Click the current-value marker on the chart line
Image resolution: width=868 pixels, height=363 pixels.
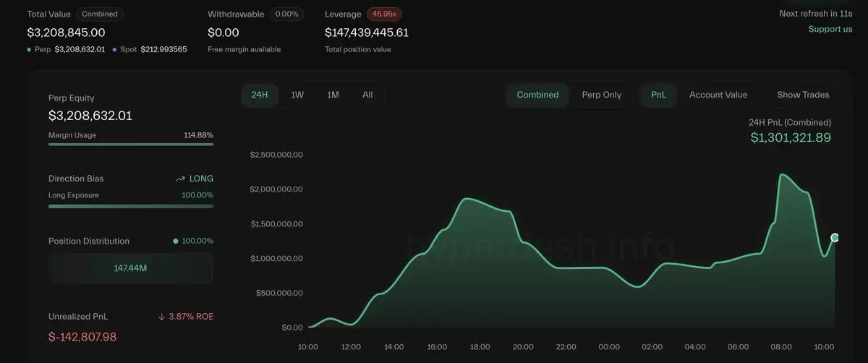(835, 237)
